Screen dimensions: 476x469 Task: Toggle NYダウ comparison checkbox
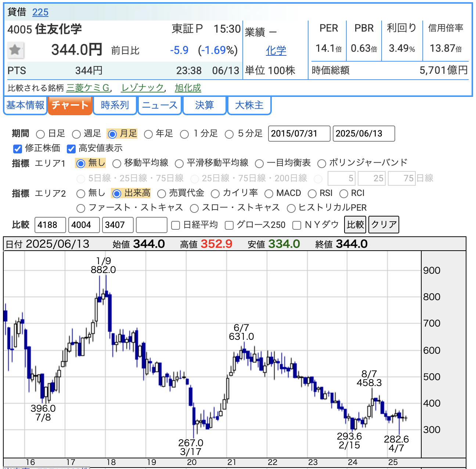(297, 225)
